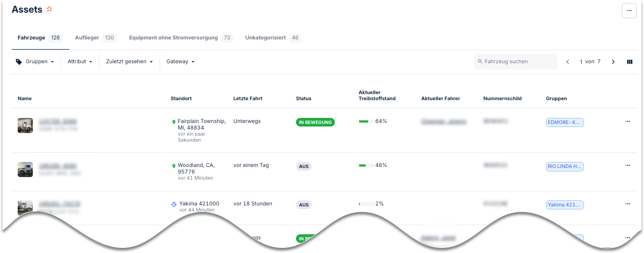Click the EDMORE group tag

(x=565, y=122)
